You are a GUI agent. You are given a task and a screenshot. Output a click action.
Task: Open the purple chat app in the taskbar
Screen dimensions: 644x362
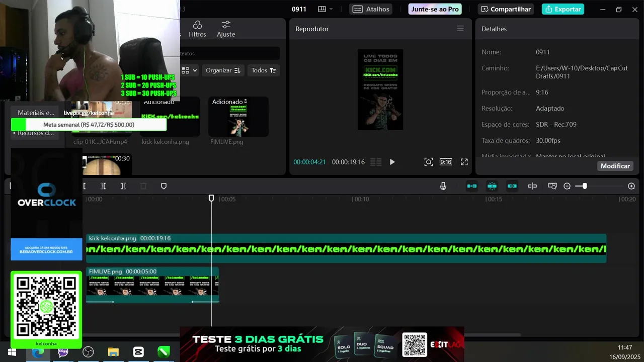(x=63, y=352)
